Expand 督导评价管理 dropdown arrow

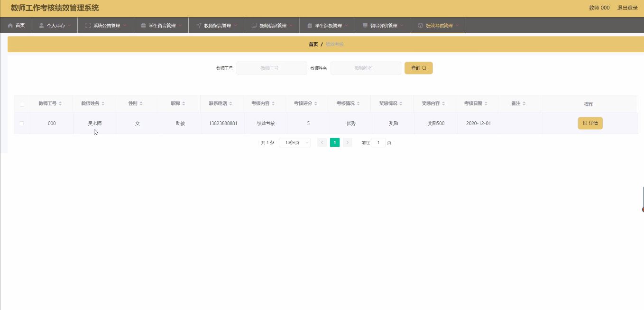(x=402, y=26)
